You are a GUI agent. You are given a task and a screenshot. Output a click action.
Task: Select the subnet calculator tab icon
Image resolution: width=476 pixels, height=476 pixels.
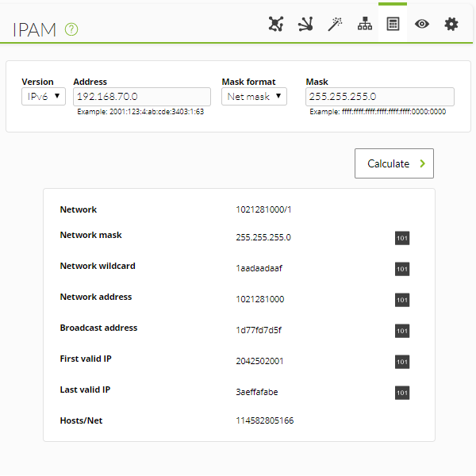[393, 24]
